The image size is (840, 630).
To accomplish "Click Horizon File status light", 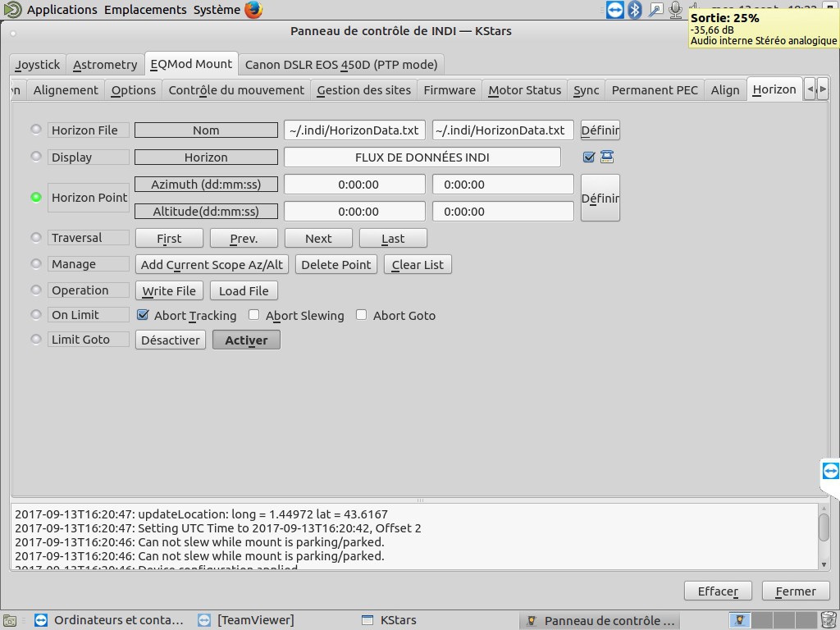I will coord(36,129).
